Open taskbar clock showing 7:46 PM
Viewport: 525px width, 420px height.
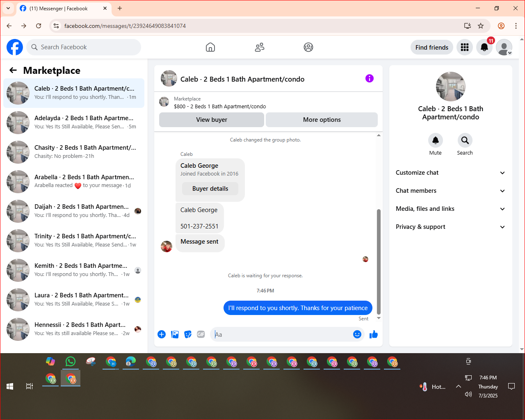[x=488, y=386]
